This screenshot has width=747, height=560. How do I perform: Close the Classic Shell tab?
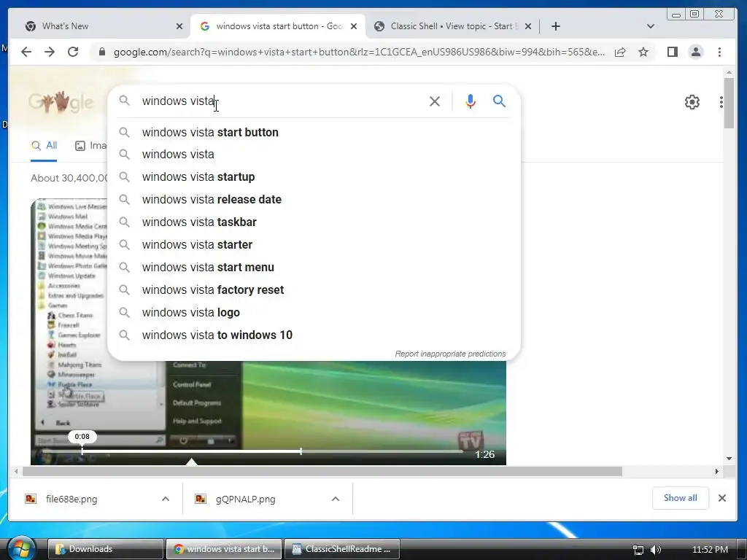528,27
